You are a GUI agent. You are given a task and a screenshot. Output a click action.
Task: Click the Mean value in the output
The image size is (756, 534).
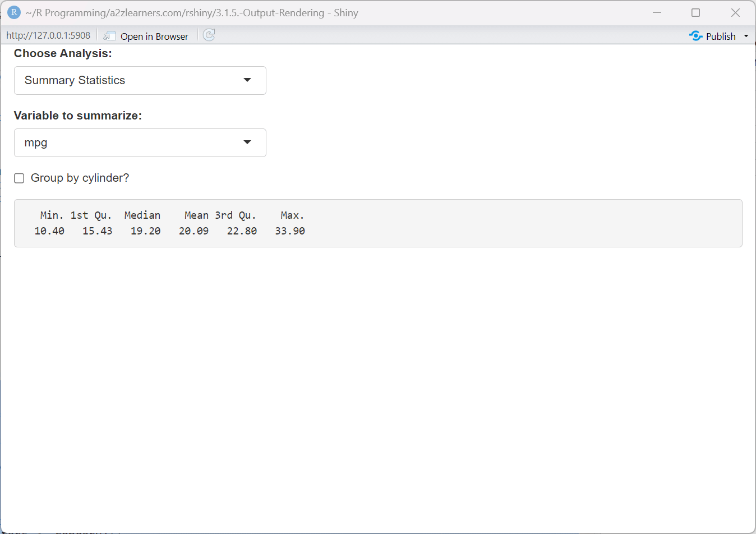193,231
